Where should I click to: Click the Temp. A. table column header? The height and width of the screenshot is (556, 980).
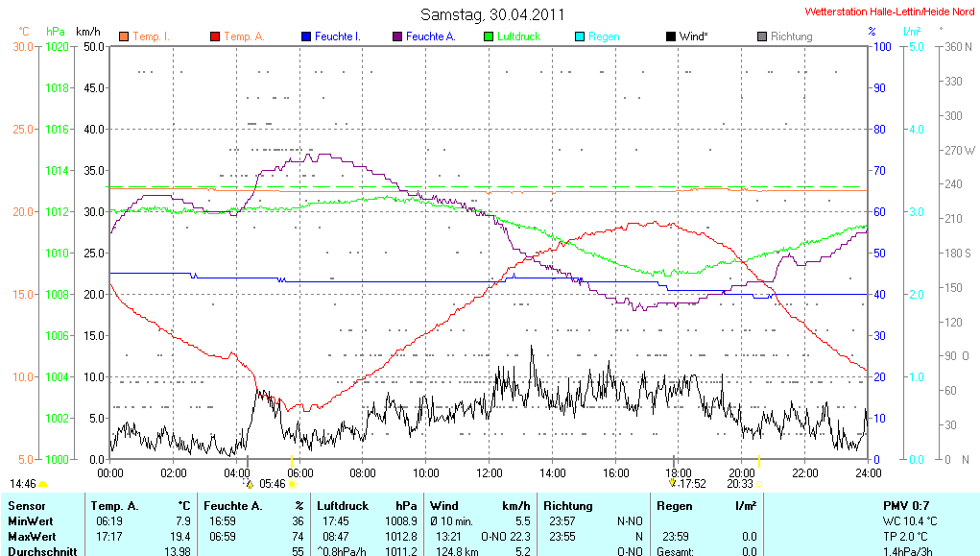114,505
